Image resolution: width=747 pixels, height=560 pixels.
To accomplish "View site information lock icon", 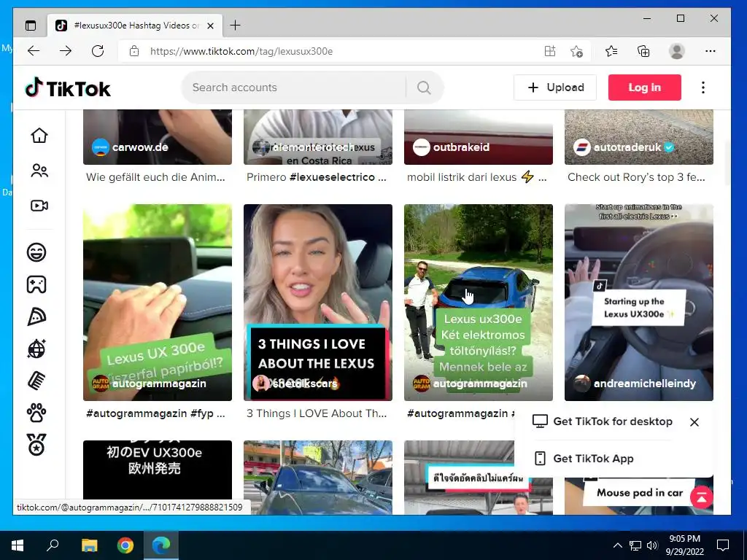I will coord(134,51).
